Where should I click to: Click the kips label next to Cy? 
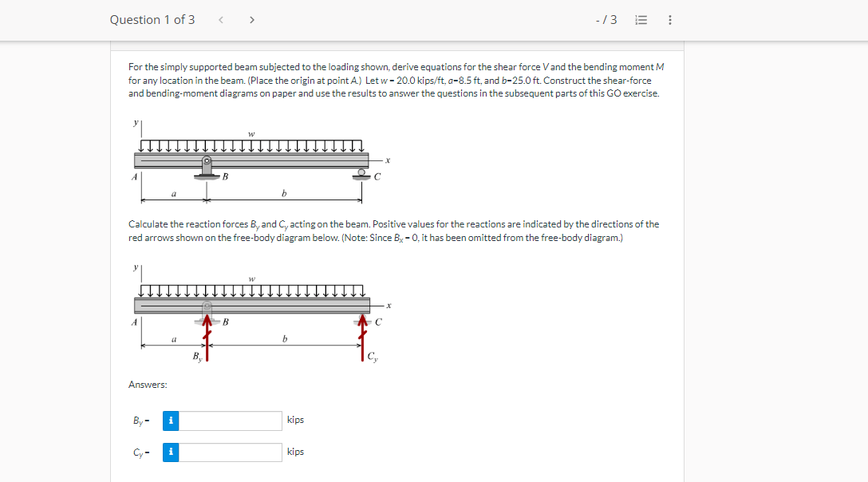[x=295, y=451]
